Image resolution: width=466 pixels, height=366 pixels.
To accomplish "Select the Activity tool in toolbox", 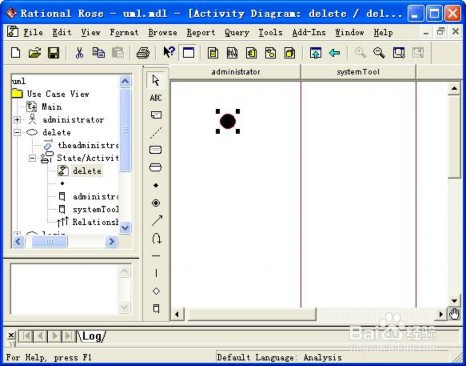I will [156, 167].
